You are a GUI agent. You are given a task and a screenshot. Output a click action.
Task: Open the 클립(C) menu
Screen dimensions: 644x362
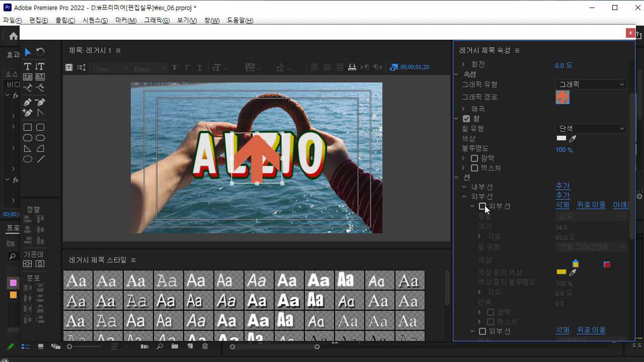pyautogui.click(x=65, y=21)
